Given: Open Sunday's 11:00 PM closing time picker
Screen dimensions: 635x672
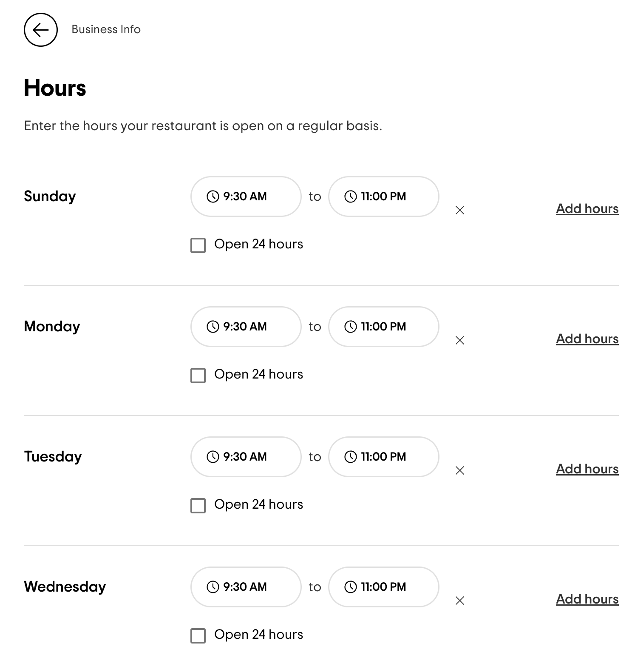Looking at the screenshot, I should tap(383, 196).
